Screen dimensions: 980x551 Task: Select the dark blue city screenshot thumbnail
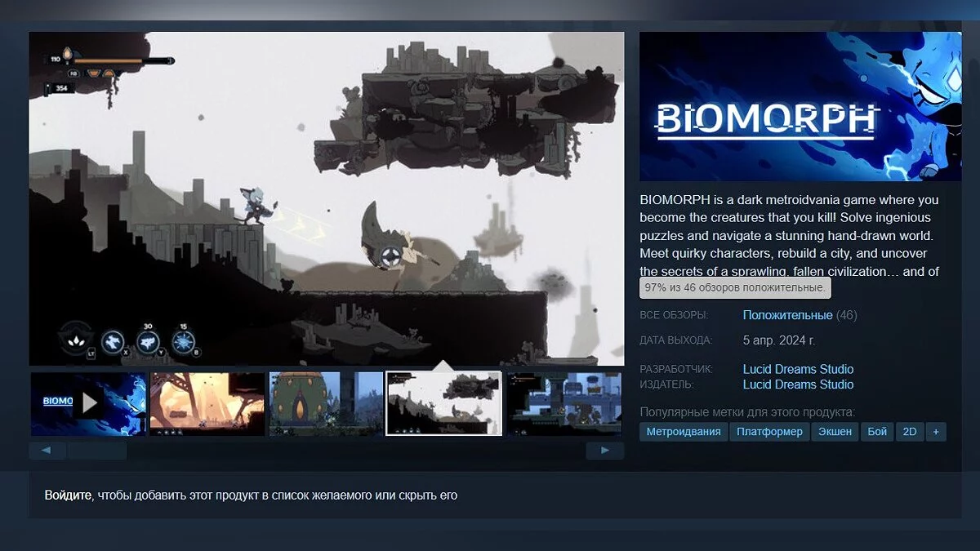(563, 404)
